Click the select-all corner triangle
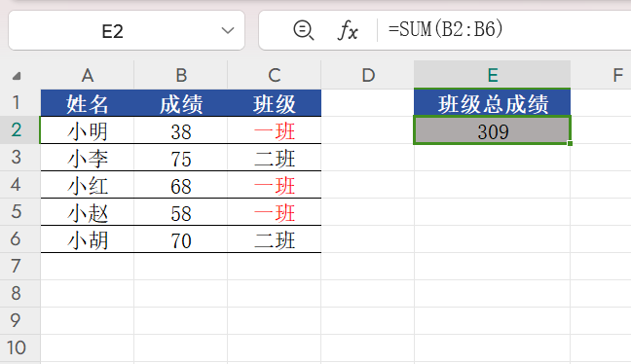Screen dimensions: 631x364 [17, 76]
